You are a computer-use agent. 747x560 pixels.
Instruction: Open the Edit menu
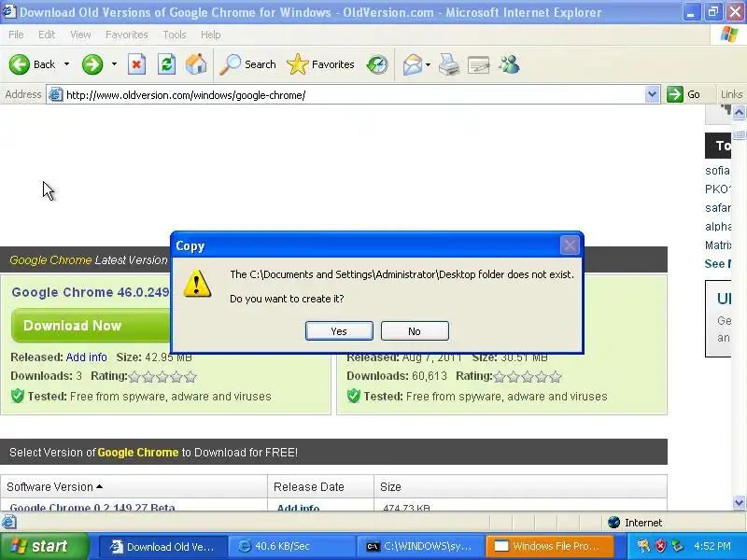(47, 35)
